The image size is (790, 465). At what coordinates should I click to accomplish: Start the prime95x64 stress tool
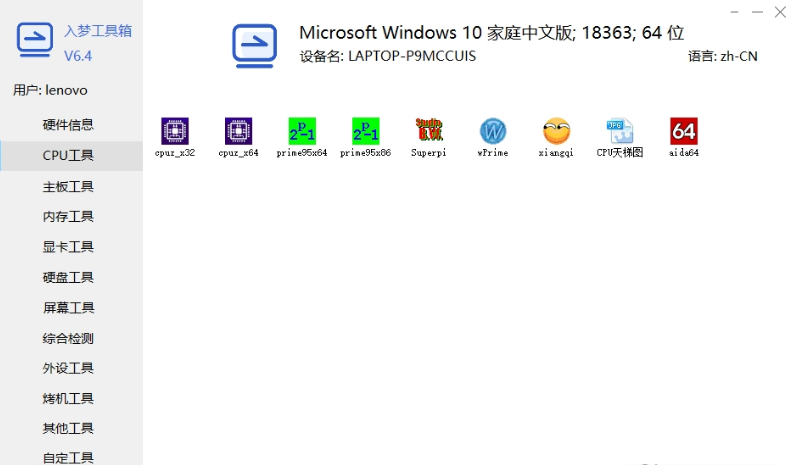(x=302, y=131)
